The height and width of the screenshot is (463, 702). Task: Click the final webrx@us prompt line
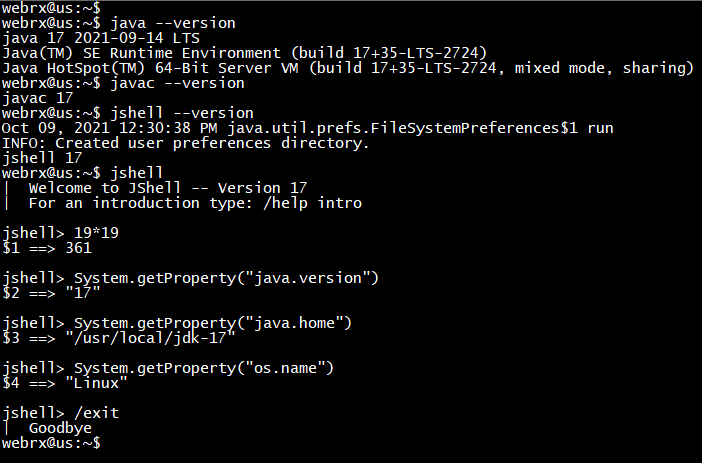[x=51, y=443]
